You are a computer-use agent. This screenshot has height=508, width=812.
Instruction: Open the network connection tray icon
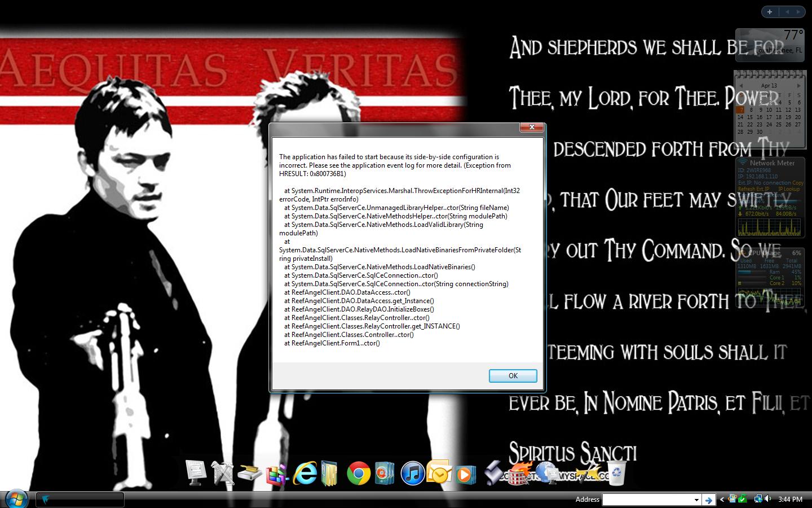(x=758, y=499)
